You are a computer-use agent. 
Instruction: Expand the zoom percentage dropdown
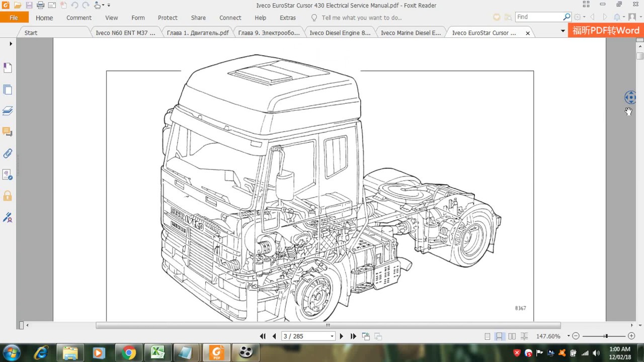[x=569, y=336]
